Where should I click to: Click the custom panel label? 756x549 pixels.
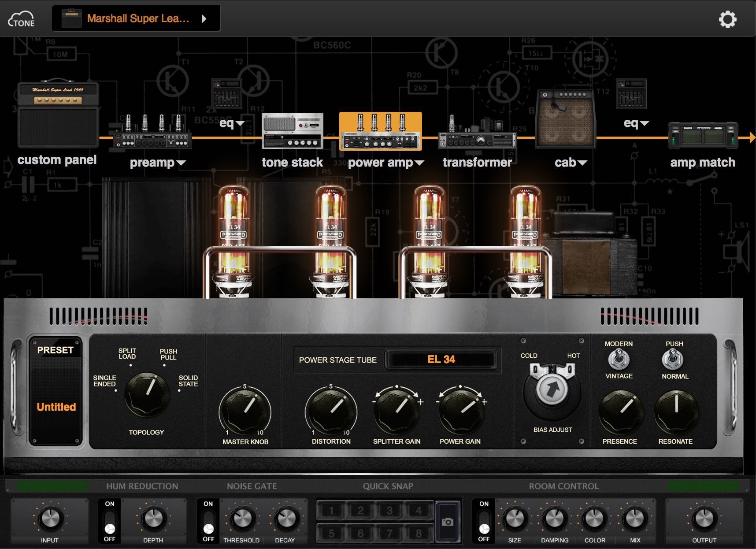57,160
